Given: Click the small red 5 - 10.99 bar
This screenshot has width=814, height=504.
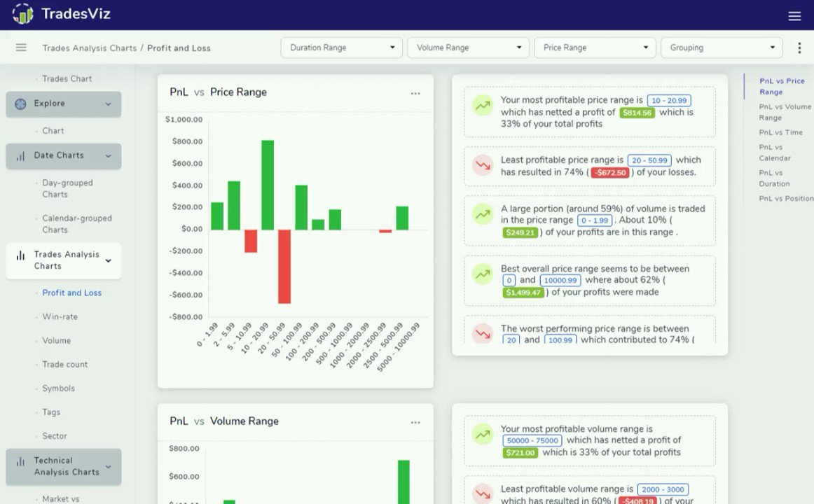Looking at the screenshot, I should coord(251,241).
